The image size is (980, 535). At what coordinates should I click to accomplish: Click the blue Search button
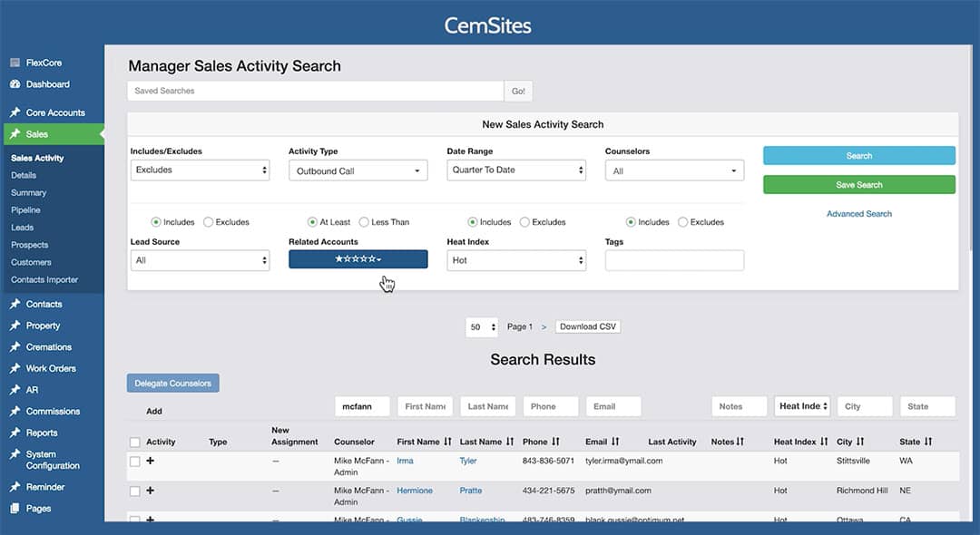859,155
